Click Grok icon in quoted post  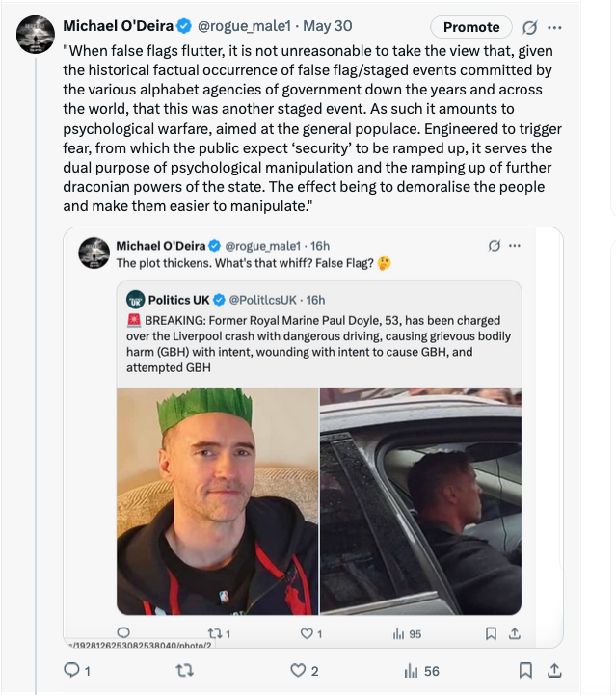point(495,246)
